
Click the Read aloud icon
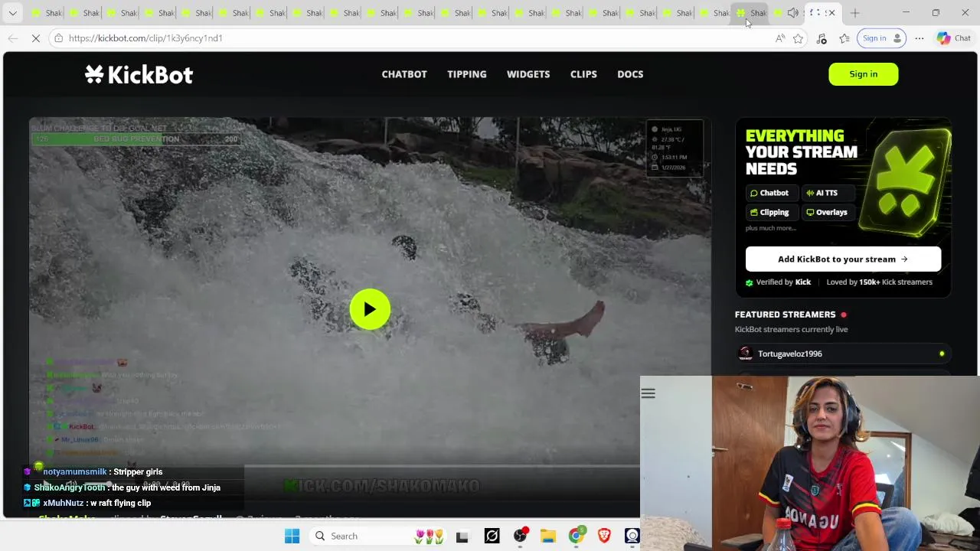[780, 38]
